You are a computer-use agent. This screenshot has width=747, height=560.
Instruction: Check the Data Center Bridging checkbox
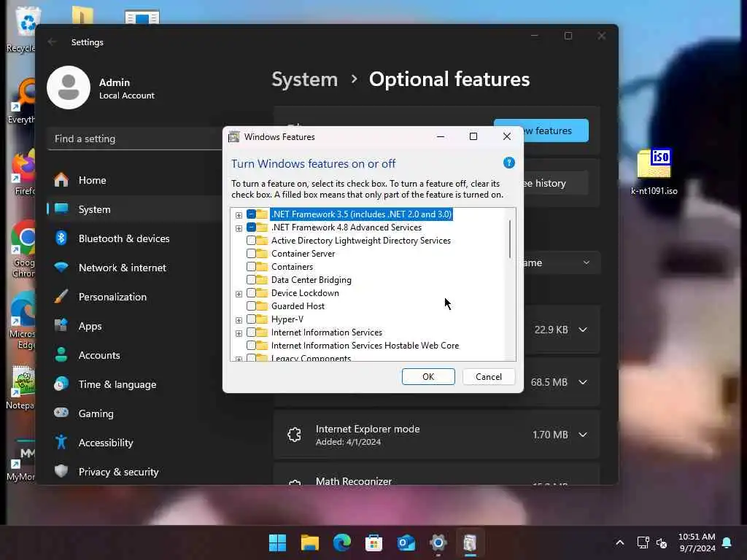coord(251,279)
